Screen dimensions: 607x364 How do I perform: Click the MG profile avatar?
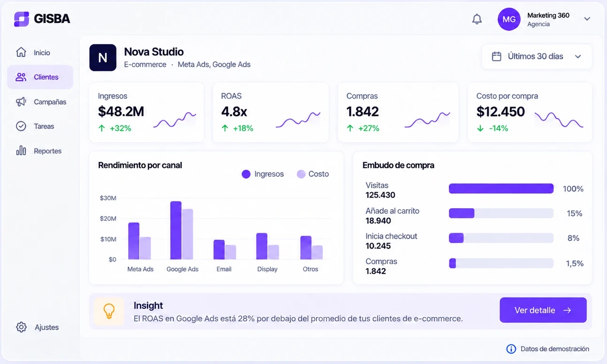tap(509, 19)
